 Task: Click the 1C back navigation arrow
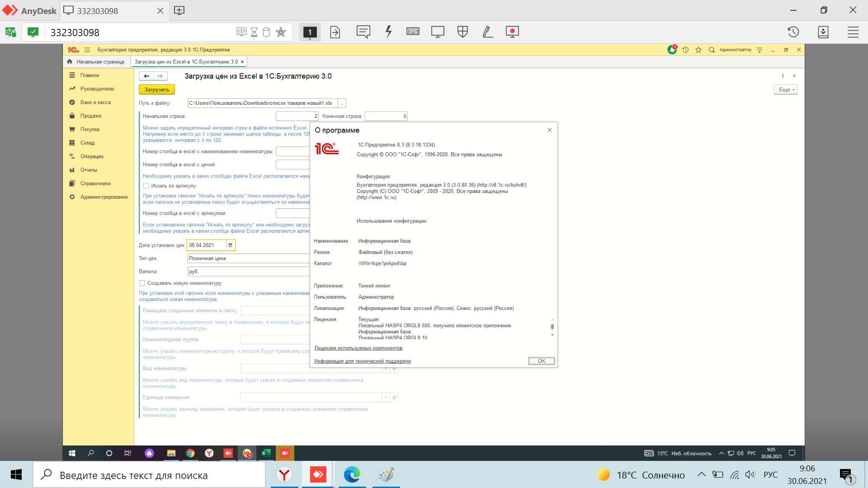point(146,76)
